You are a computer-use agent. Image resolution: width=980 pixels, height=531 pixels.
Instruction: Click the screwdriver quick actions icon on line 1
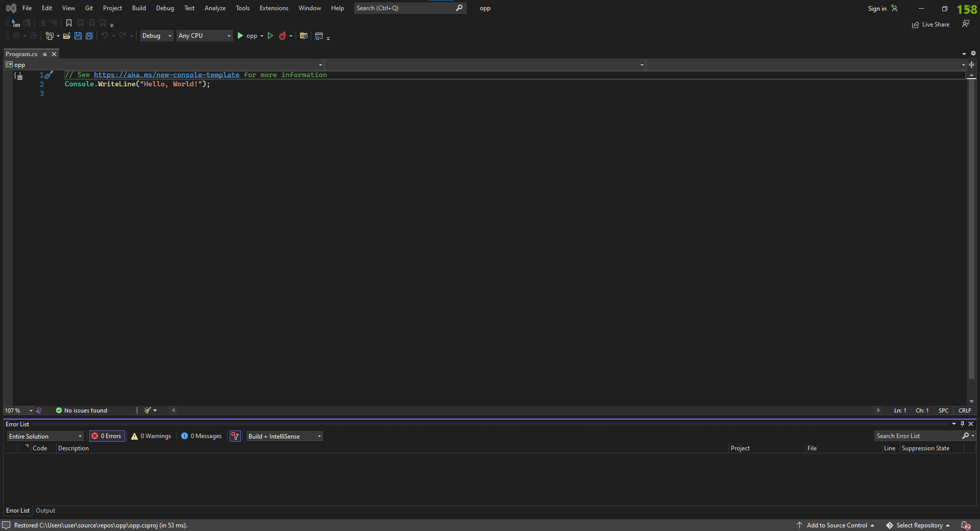pyautogui.click(x=48, y=75)
